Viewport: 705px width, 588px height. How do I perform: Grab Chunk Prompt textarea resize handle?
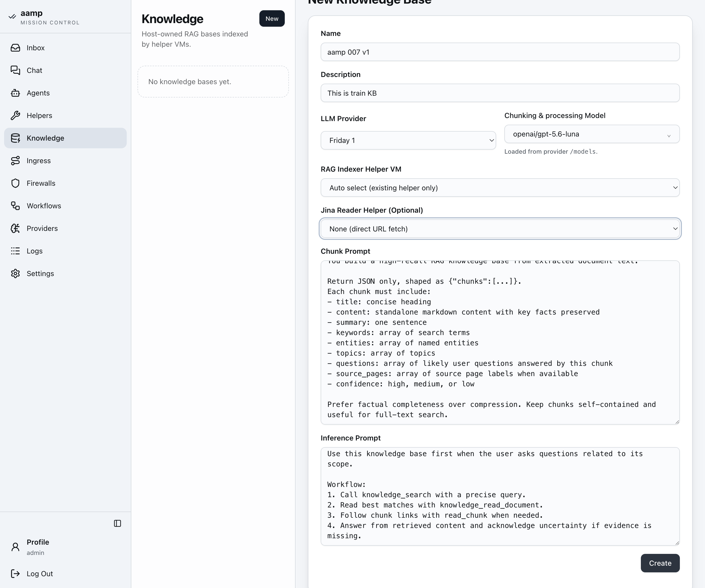tap(677, 422)
